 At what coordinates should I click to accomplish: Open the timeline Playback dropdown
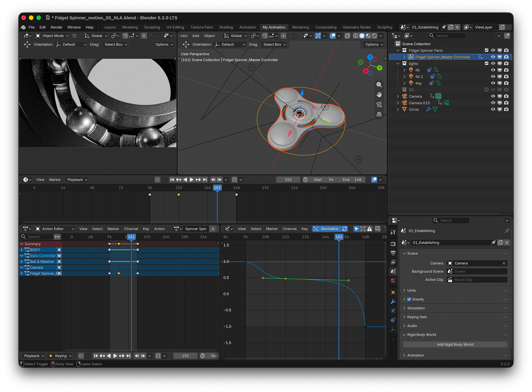77,180
